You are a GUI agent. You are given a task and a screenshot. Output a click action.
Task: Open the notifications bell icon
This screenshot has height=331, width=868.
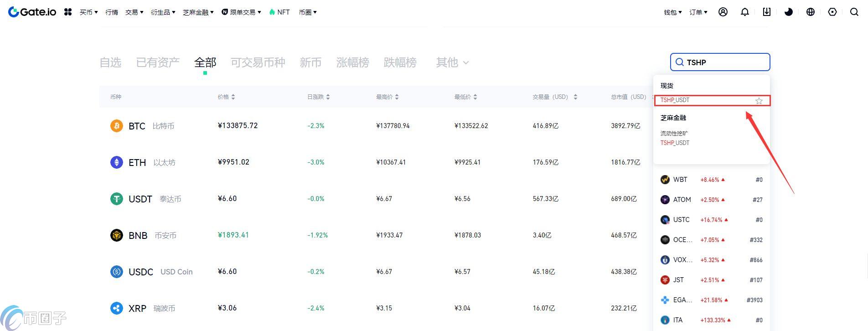(745, 12)
